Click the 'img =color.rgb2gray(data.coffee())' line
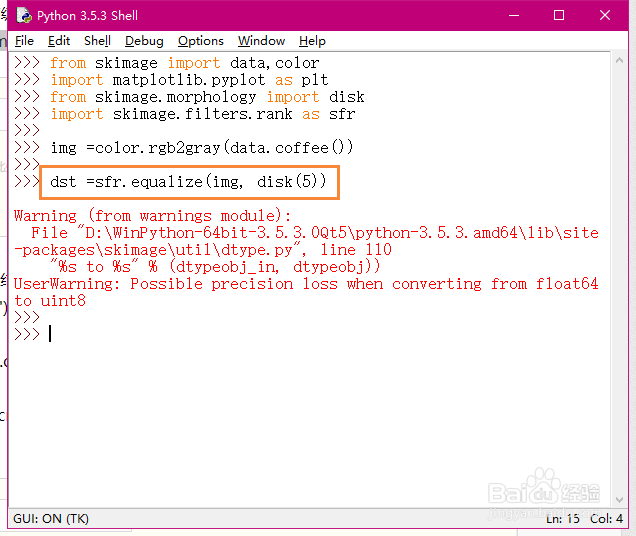The height and width of the screenshot is (536, 636). click(202, 148)
